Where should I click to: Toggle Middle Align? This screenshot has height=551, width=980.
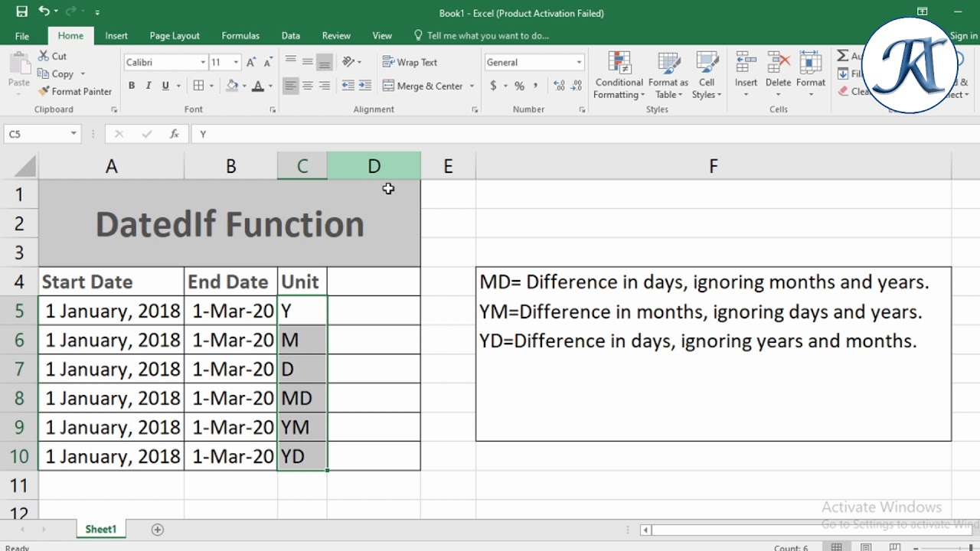click(x=307, y=62)
